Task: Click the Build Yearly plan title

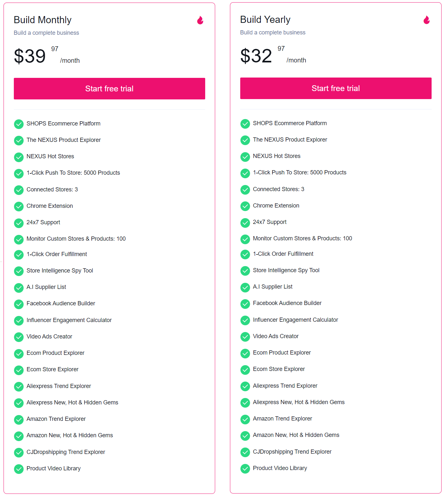Action: click(x=265, y=20)
